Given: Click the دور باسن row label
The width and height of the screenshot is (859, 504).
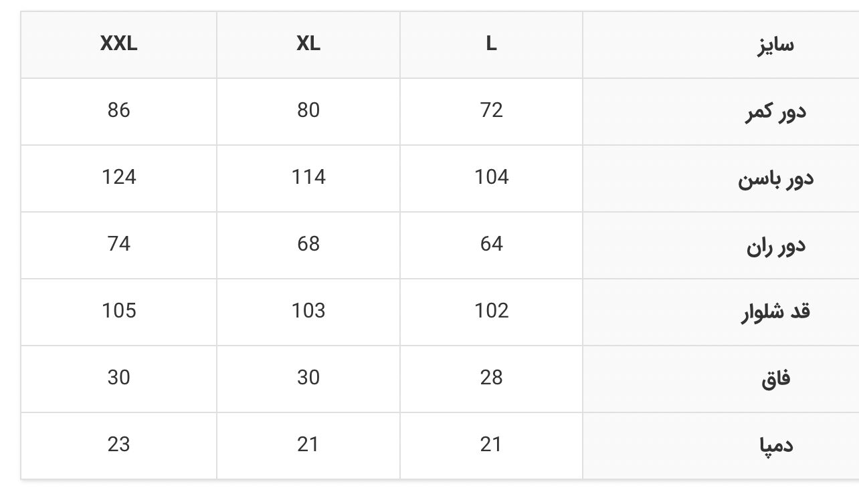Looking at the screenshot, I should (x=775, y=178).
